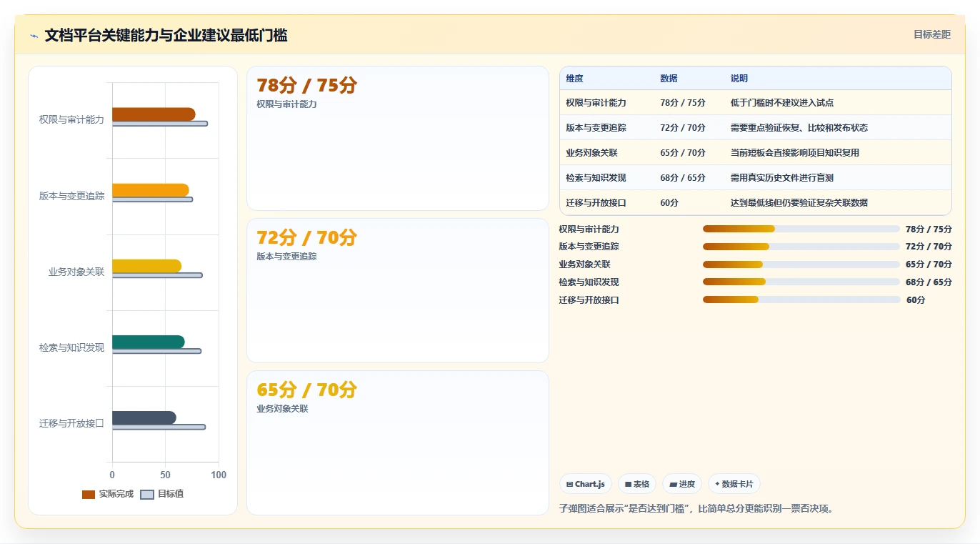Screen dimensions: 980x544
Task: Click the yellow 业务对象关联 chart bar
Action: pos(146,266)
